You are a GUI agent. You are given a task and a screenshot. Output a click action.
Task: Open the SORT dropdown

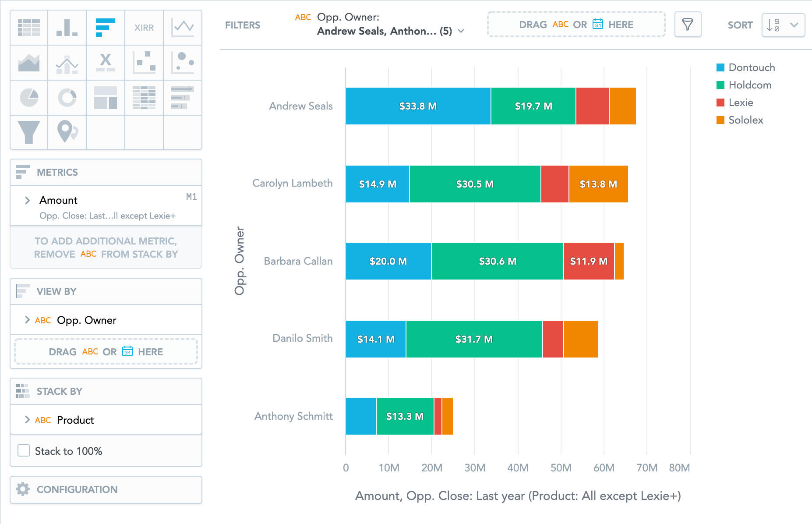(x=783, y=25)
